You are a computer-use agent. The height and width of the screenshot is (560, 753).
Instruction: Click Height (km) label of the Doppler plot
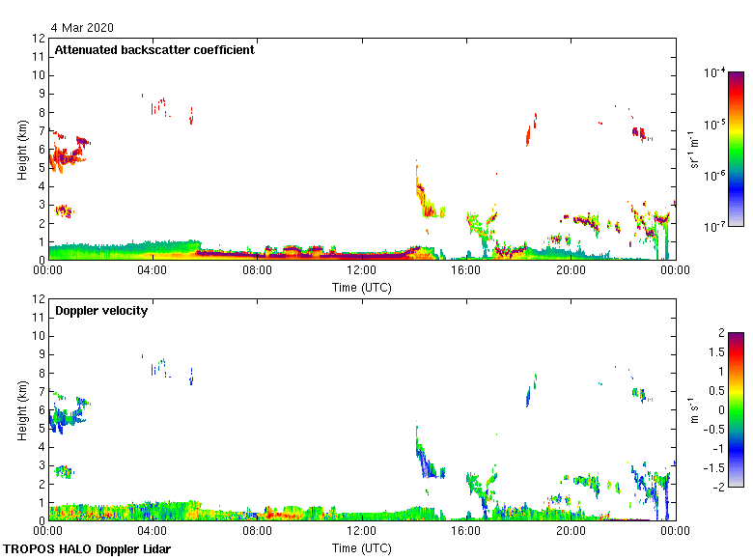click(21, 409)
